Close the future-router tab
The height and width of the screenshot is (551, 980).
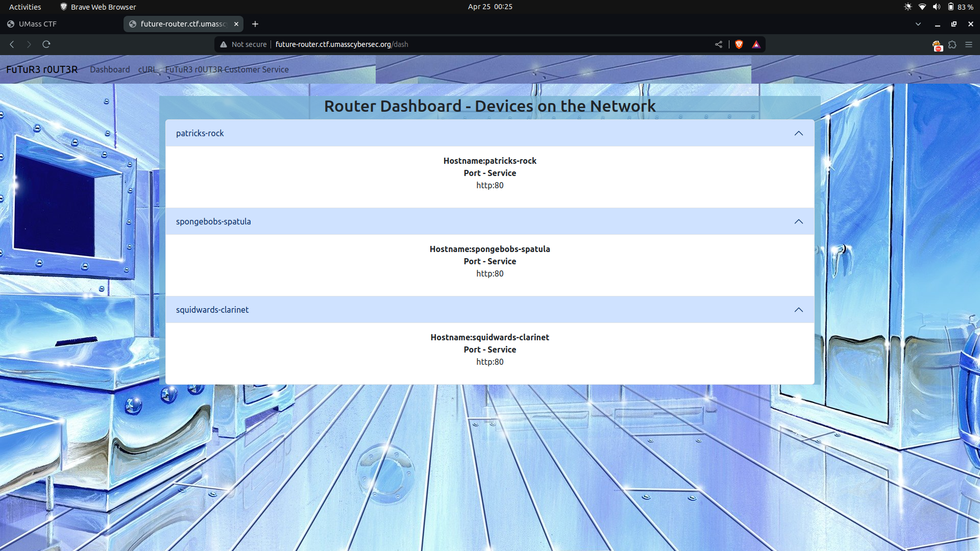(x=236, y=24)
